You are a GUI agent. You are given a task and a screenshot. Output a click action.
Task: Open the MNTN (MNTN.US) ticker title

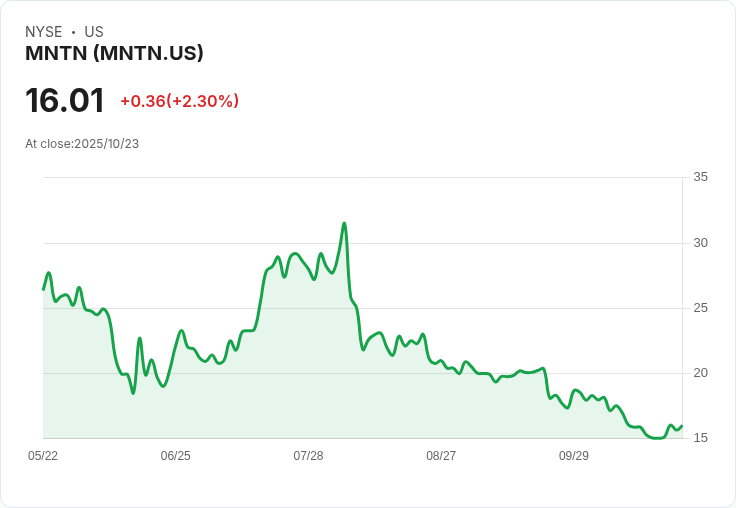point(114,54)
